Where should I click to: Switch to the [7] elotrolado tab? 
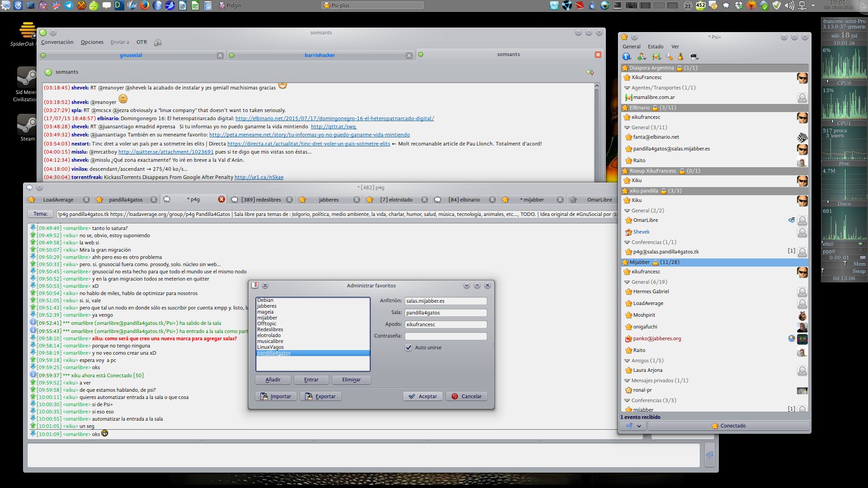396,200
